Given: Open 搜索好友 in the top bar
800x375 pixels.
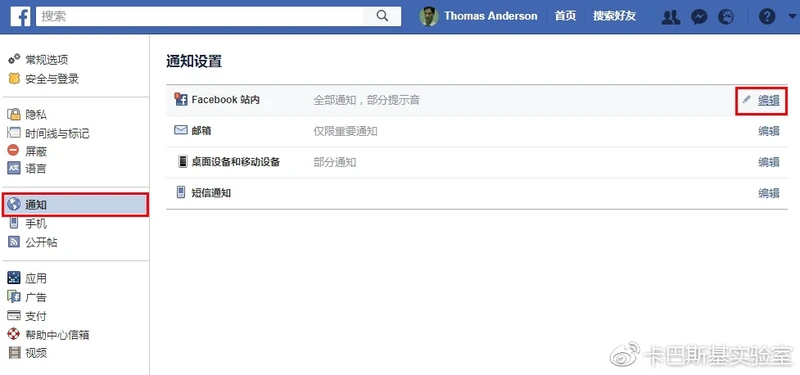Looking at the screenshot, I should (x=614, y=16).
